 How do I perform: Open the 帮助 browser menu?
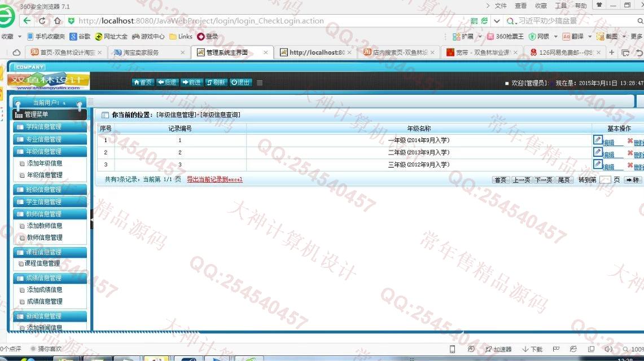pos(581,6)
